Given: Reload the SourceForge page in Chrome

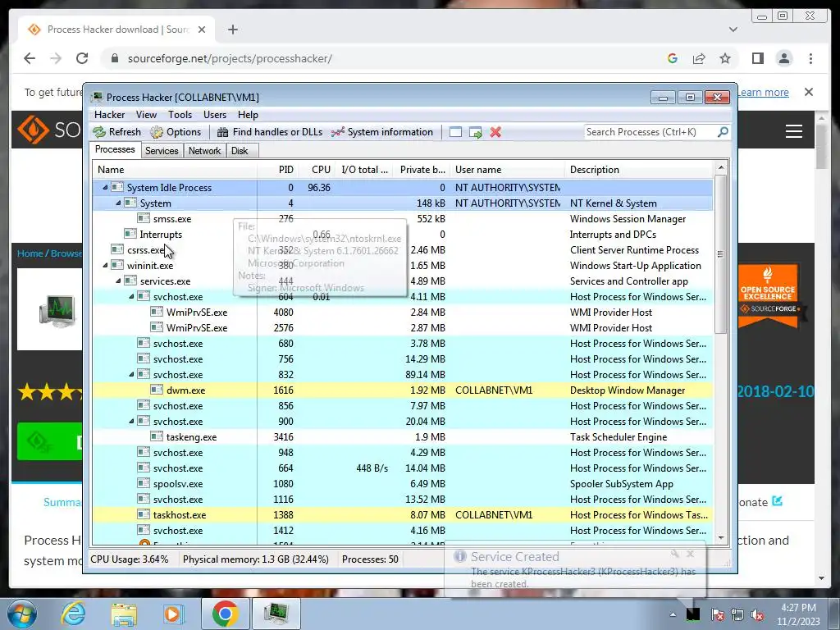Looking at the screenshot, I should 82,58.
